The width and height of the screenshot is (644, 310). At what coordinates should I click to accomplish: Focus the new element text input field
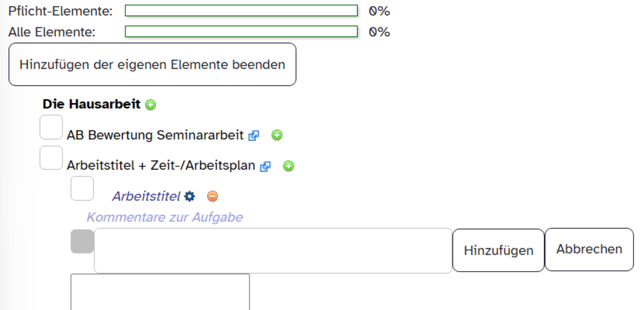point(273,250)
